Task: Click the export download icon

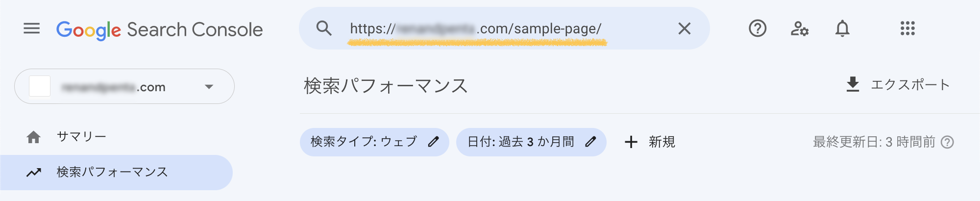Action: (x=853, y=84)
